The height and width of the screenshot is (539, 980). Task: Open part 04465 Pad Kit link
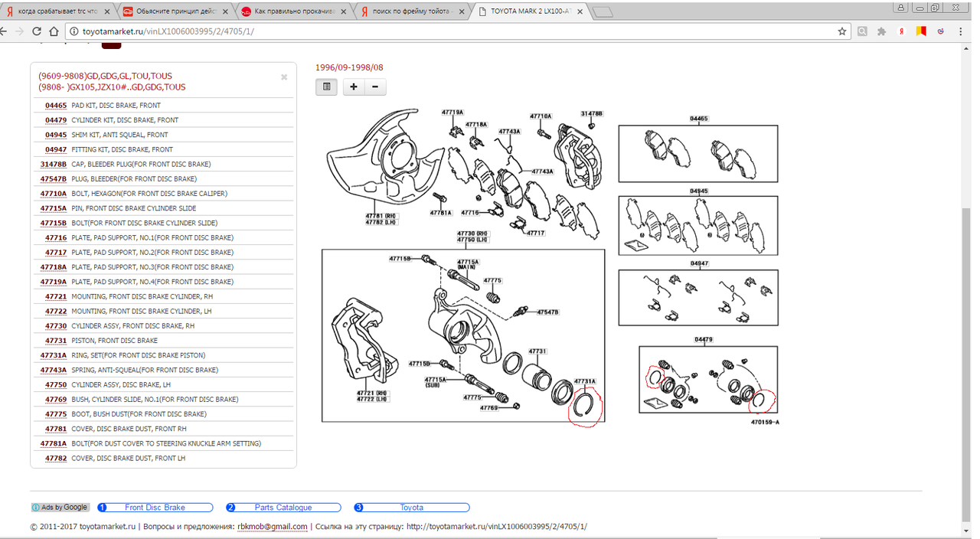tap(56, 105)
